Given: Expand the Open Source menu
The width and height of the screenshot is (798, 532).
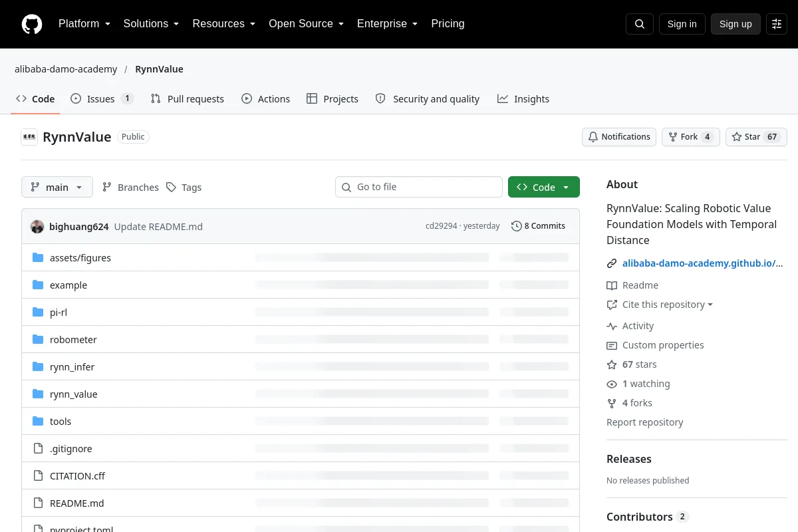Looking at the screenshot, I should (306, 24).
